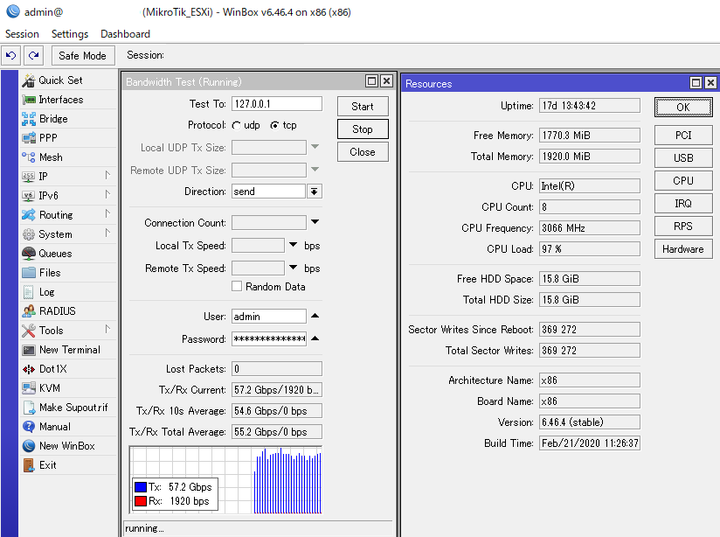Click the Hardware button in Resources
The image size is (720, 537).
pos(683,249)
